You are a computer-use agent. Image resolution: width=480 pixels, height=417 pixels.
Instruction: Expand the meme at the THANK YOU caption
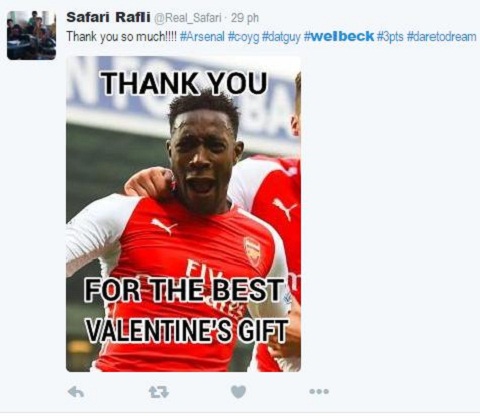point(185,82)
